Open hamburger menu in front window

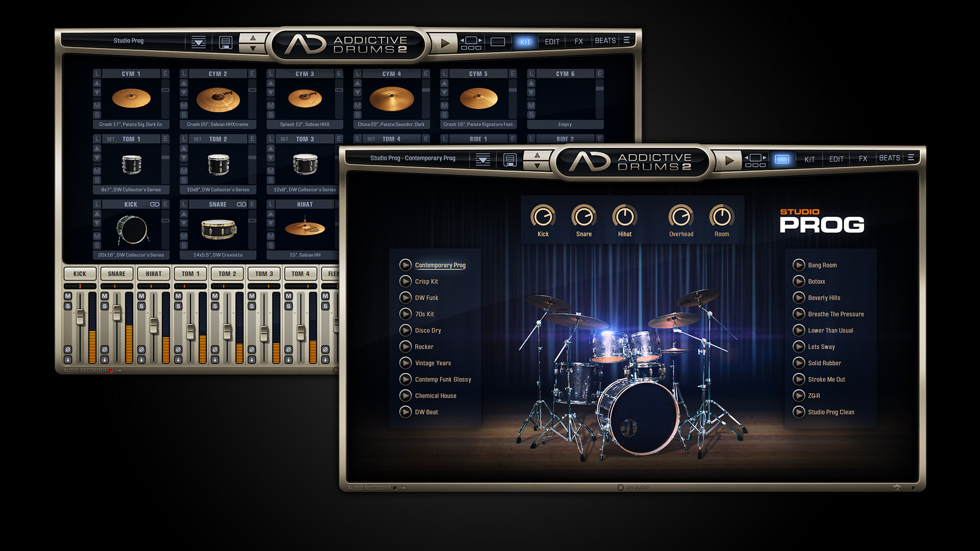pos(911,158)
